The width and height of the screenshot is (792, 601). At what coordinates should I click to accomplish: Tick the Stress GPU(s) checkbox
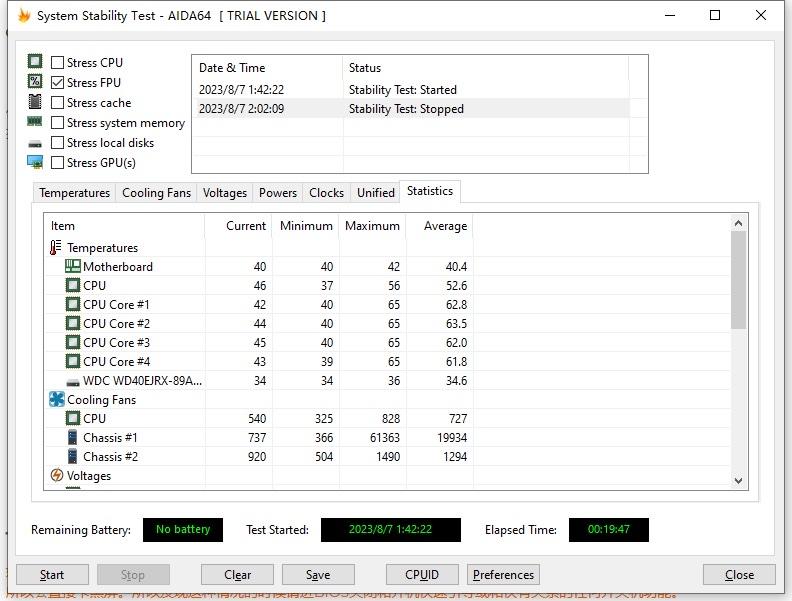(x=58, y=163)
